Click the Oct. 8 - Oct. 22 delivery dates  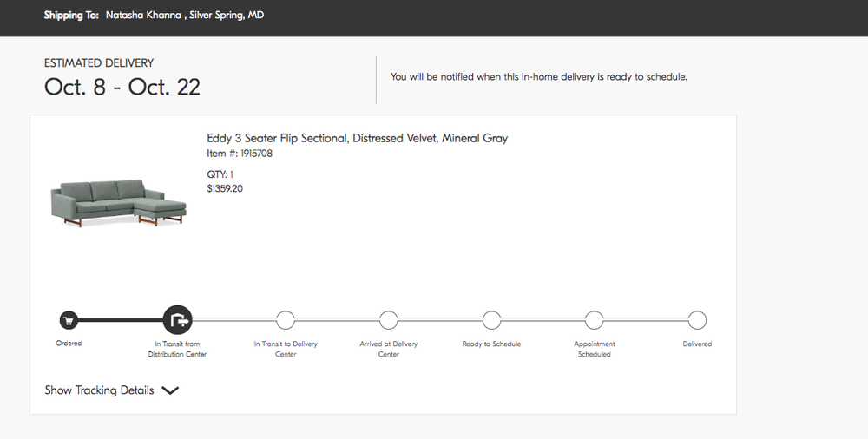[x=122, y=87]
